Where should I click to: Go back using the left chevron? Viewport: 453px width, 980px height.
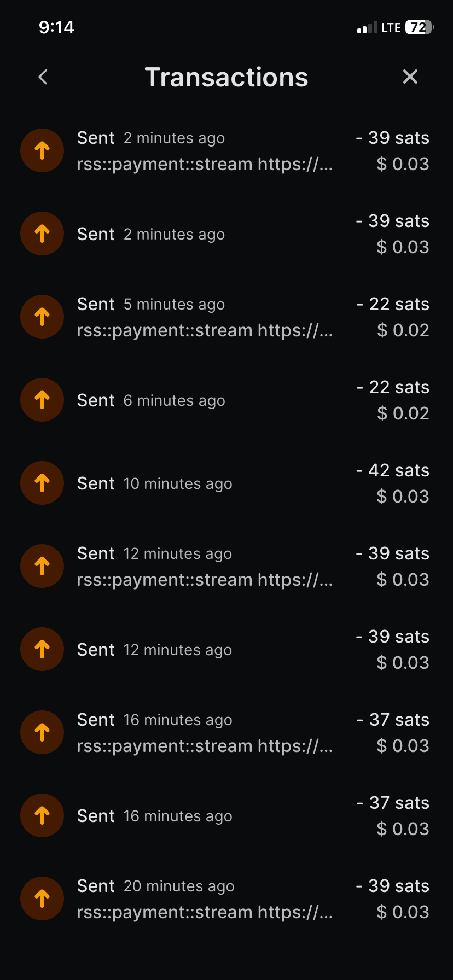pyautogui.click(x=43, y=77)
